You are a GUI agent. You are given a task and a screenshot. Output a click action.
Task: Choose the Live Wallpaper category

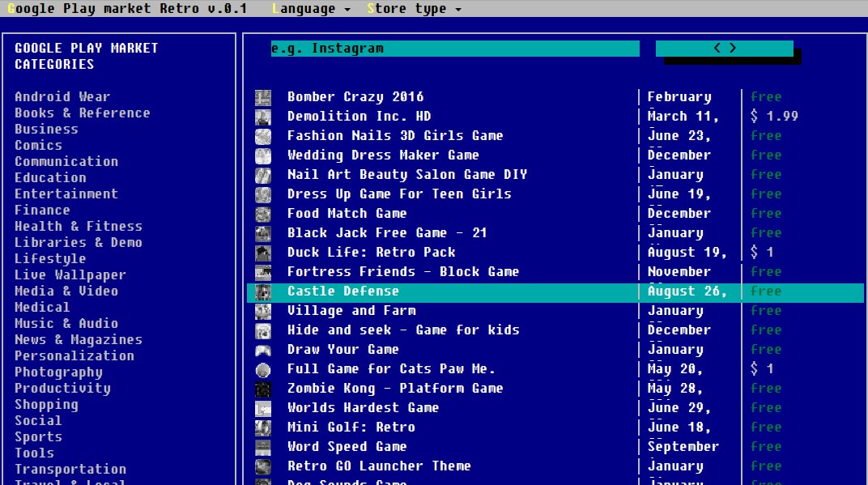point(70,274)
